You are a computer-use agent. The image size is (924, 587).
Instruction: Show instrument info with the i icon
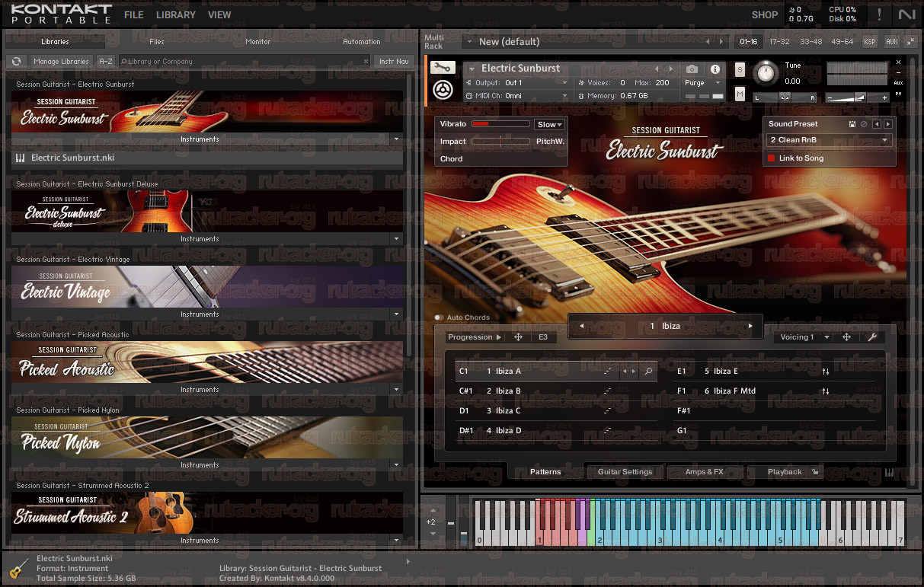click(715, 69)
